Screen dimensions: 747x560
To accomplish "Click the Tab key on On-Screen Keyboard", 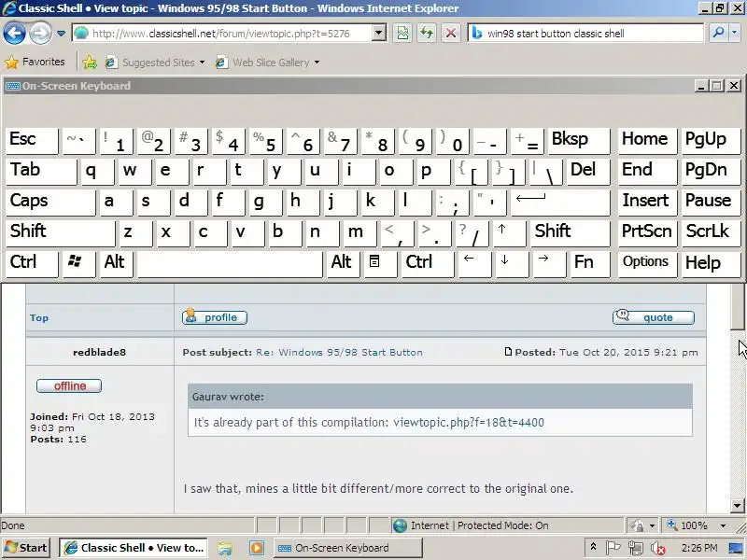I will click(x=41, y=172).
